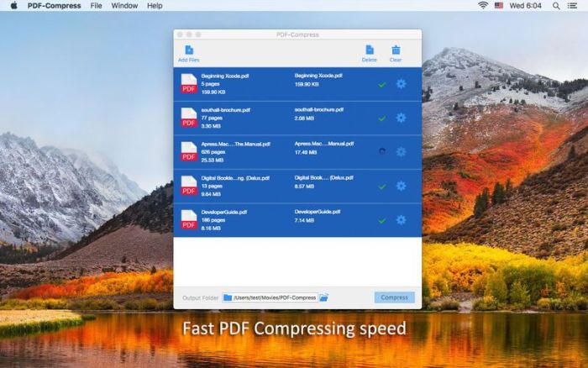The width and height of the screenshot is (588, 368).
Task: Click source size 159.90 KB under 5 pages
Action: 213,92
